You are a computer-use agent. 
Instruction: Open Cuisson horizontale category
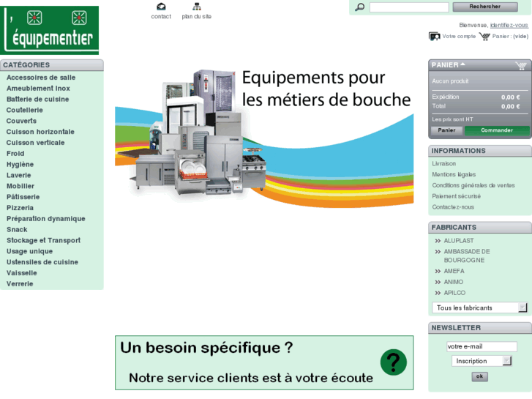tap(40, 132)
